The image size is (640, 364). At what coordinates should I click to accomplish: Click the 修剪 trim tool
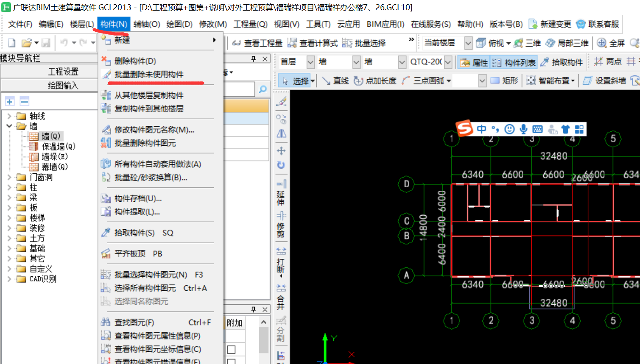pos(281,225)
